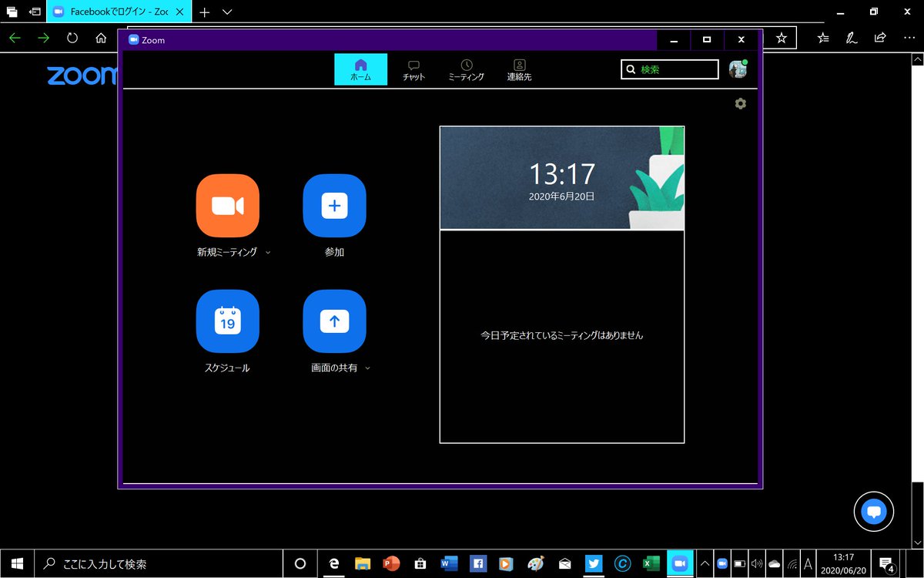Expand the 画面の共有 dropdown arrow
Viewport: 924px width, 578px height.
click(367, 368)
